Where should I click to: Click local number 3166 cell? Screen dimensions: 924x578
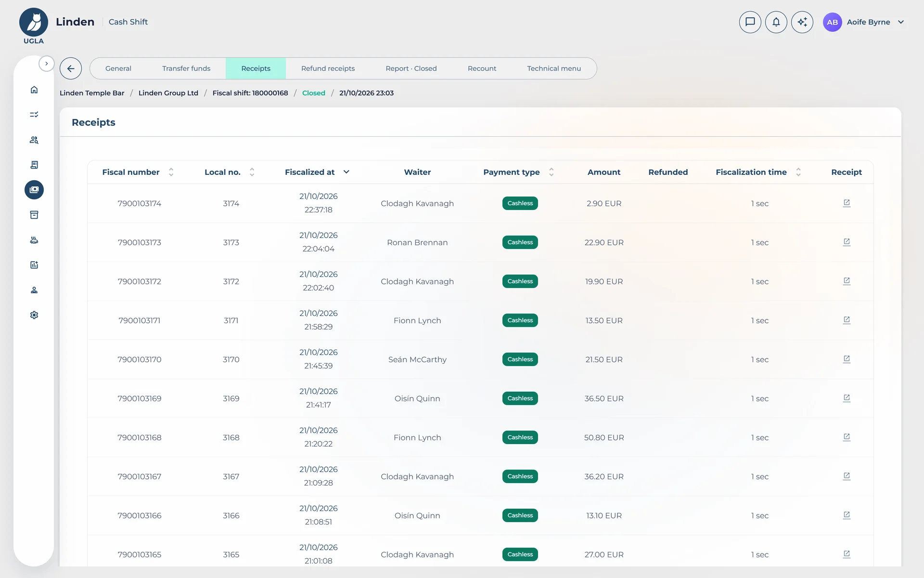click(231, 515)
